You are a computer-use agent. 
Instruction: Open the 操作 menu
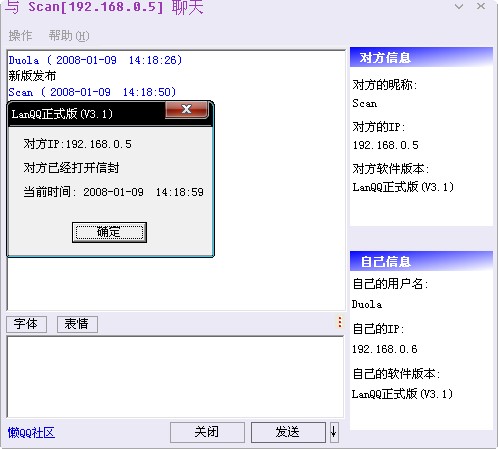point(20,36)
